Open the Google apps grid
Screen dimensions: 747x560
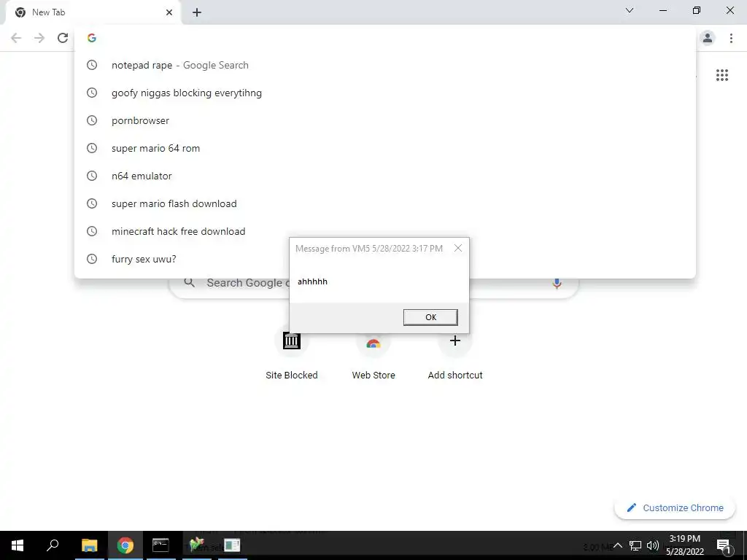pyautogui.click(x=721, y=75)
